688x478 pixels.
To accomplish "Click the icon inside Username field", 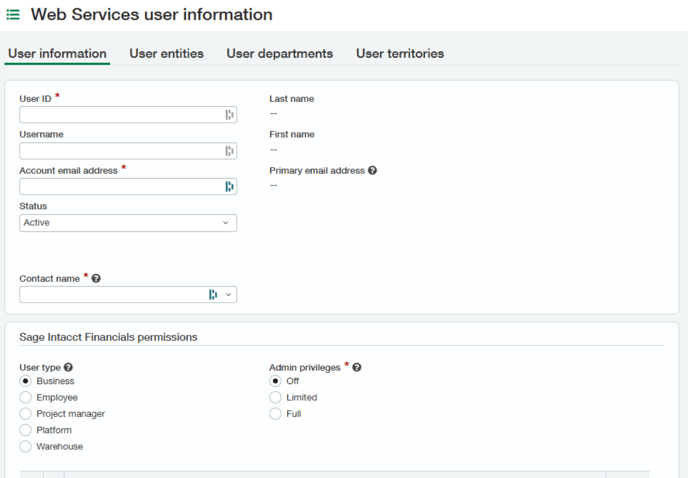I will click(x=229, y=151).
